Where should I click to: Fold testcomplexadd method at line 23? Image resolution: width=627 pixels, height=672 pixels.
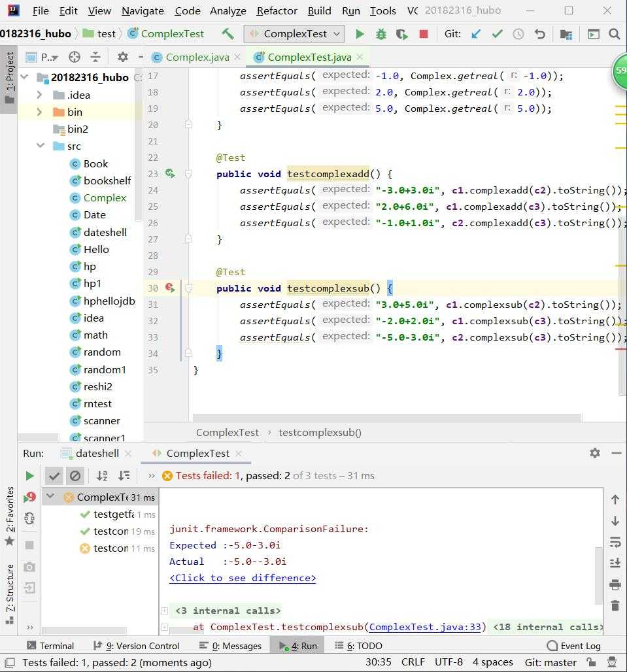point(188,173)
